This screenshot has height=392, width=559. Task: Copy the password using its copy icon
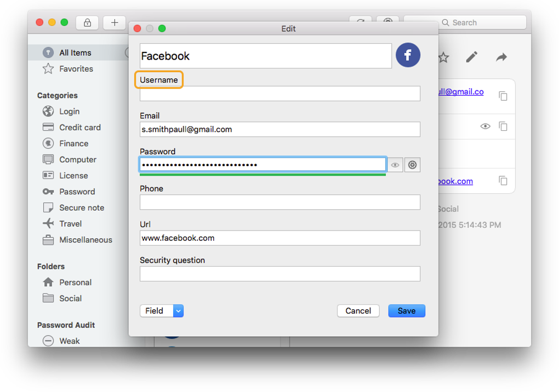[x=503, y=126]
